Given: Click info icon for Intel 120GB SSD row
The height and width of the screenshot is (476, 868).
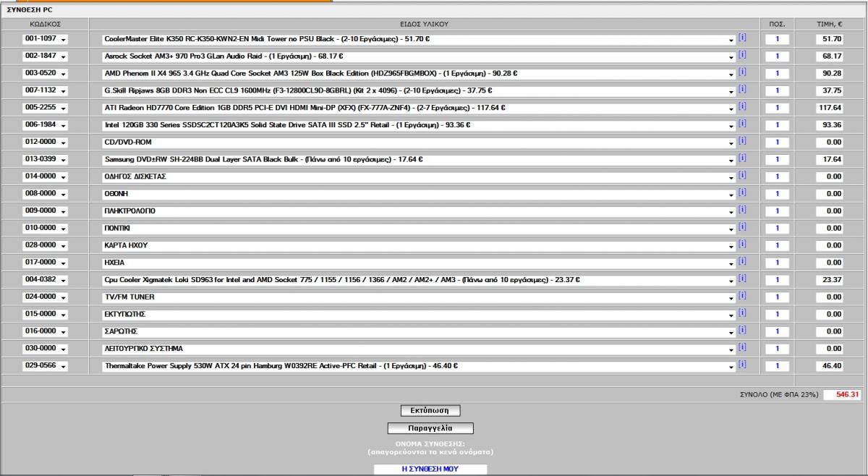Looking at the screenshot, I should tap(742, 124).
